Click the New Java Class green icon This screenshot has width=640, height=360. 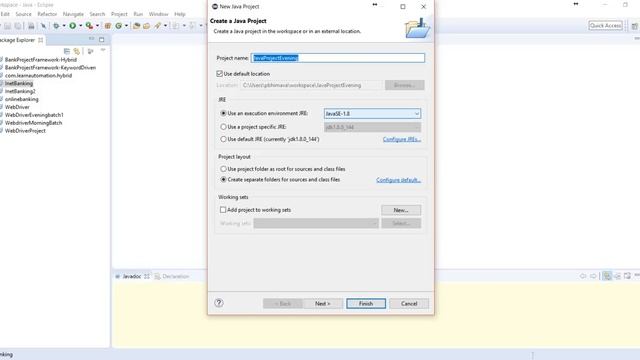click(118, 26)
